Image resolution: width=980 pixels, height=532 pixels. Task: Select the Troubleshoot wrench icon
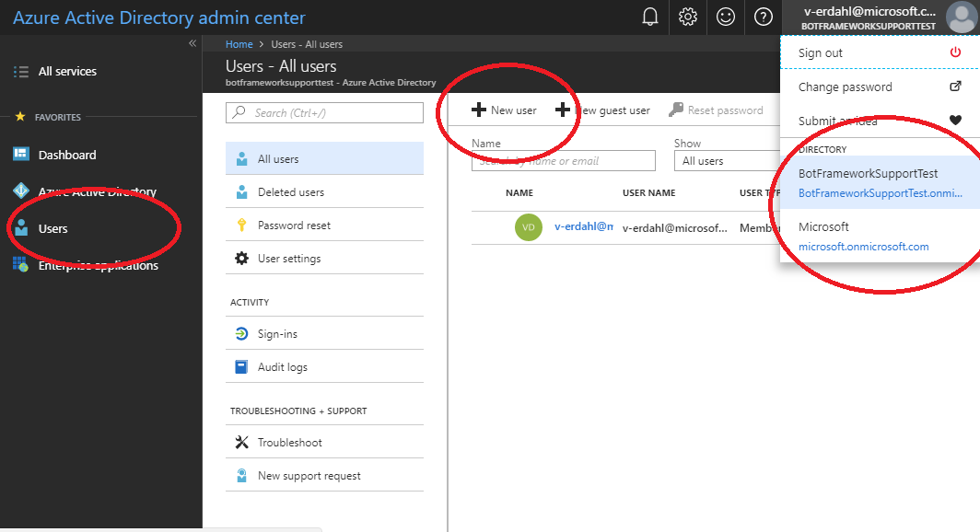[240, 442]
